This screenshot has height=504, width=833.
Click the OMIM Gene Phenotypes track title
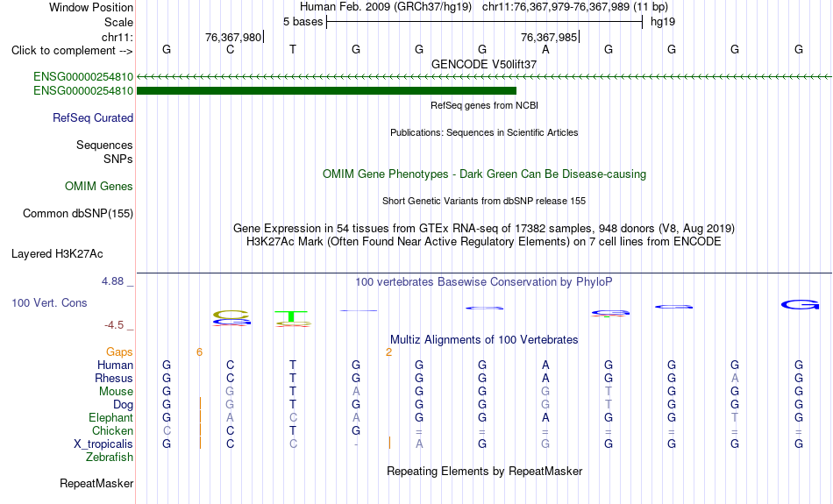click(x=485, y=174)
